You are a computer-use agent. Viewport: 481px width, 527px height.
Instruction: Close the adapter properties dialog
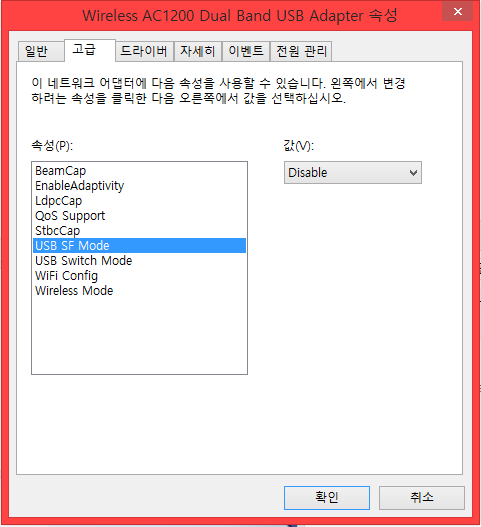click(x=457, y=12)
